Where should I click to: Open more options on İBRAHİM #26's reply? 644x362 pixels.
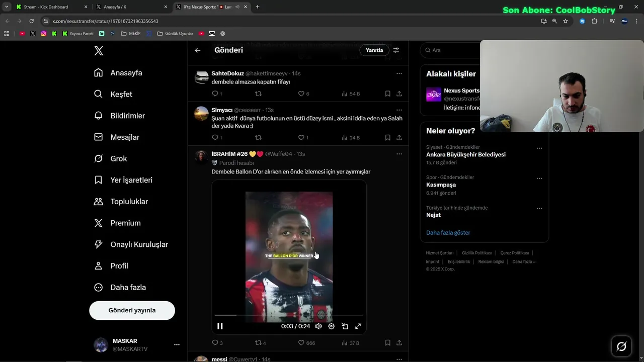click(399, 154)
